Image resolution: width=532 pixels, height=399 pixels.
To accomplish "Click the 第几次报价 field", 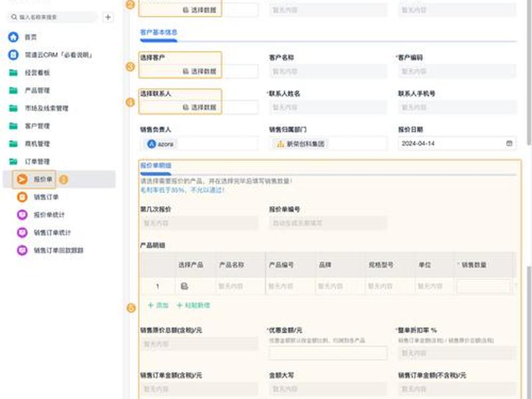I will 199,223.
